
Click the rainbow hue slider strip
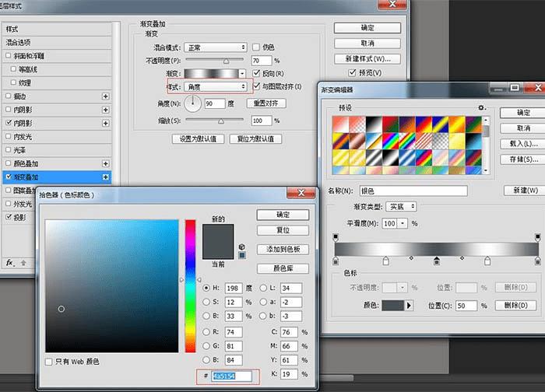pos(190,285)
